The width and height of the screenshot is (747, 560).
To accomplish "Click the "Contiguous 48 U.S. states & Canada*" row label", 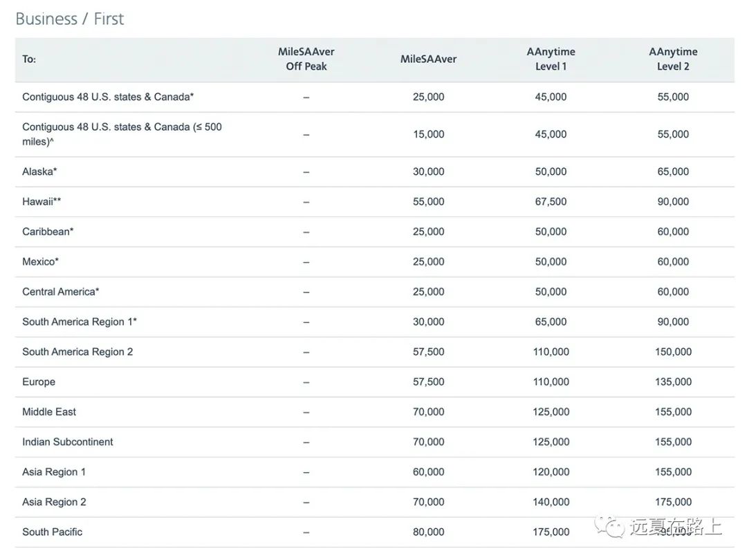I will click(108, 97).
